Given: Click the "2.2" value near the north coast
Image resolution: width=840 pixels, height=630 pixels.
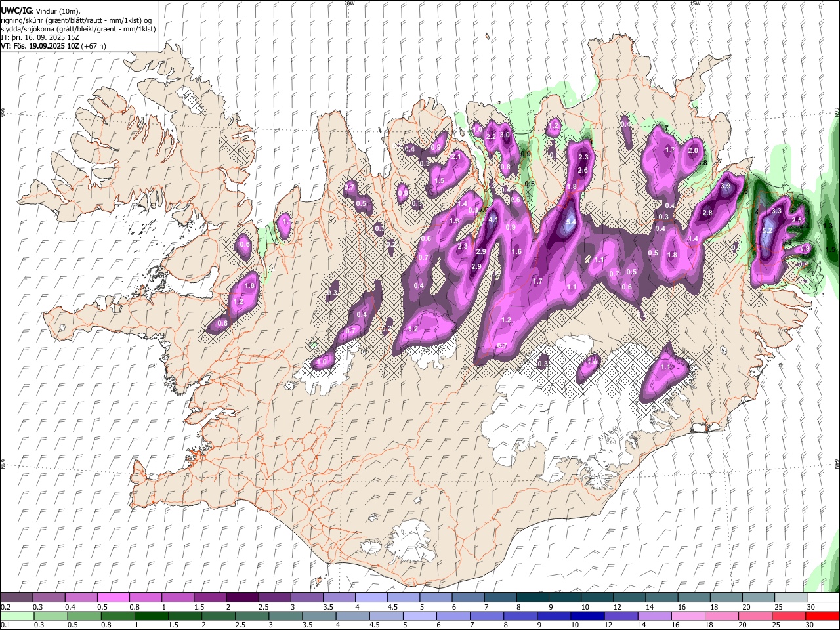Looking at the screenshot, I should click(x=491, y=136).
